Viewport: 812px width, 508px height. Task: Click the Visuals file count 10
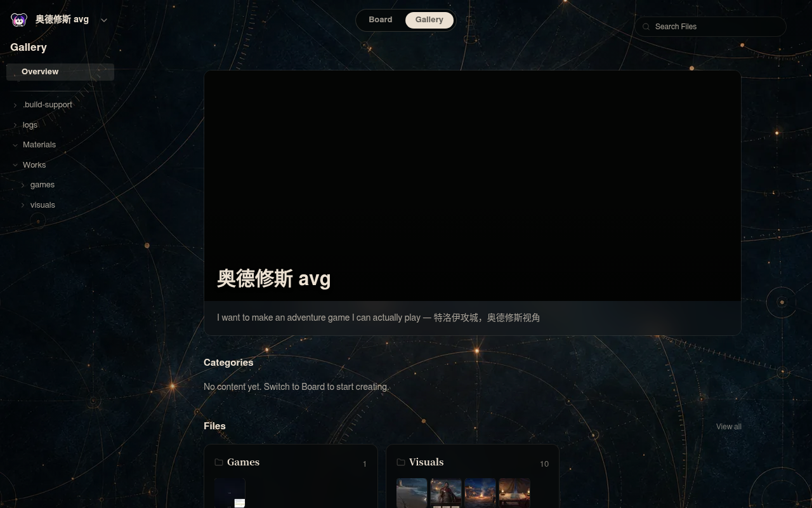(x=544, y=464)
